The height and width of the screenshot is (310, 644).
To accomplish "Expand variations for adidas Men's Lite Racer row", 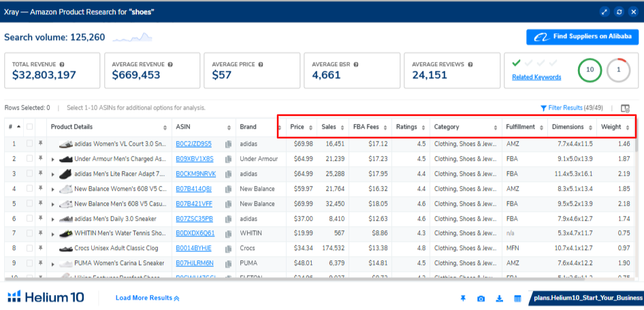I will pyautogui.click(x=53, y=174).
